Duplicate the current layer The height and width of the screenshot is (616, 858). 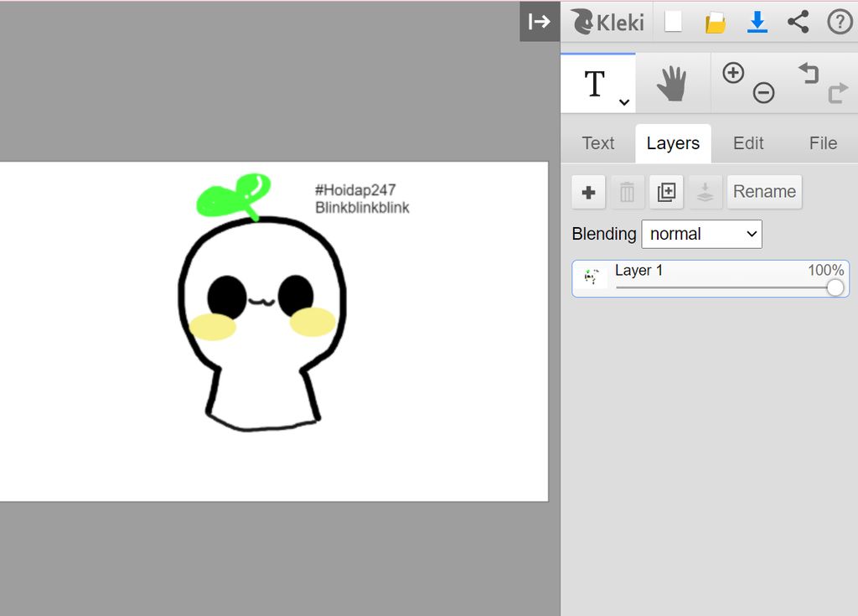tap(666, 192)
